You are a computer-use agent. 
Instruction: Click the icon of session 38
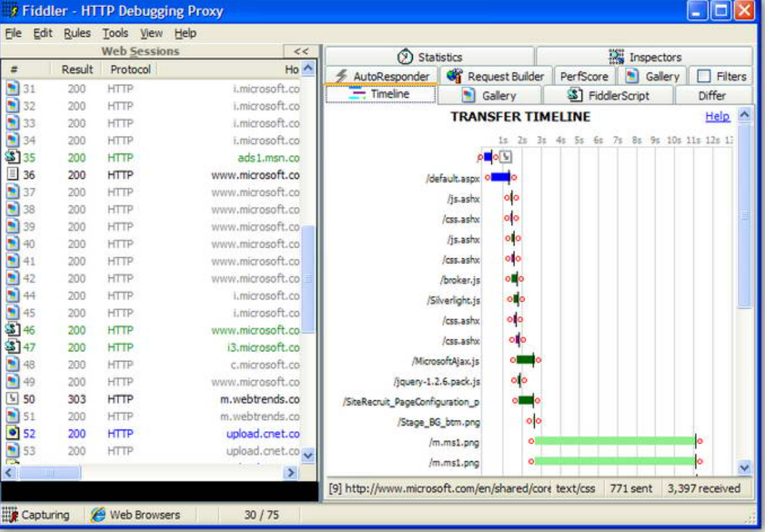click(x=12, y=209)
